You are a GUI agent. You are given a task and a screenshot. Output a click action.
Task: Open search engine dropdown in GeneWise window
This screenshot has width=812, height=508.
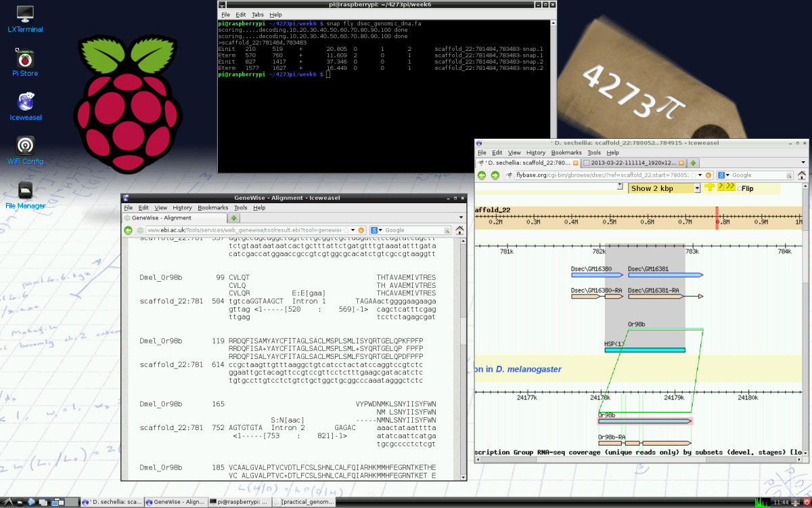(374, 230)
